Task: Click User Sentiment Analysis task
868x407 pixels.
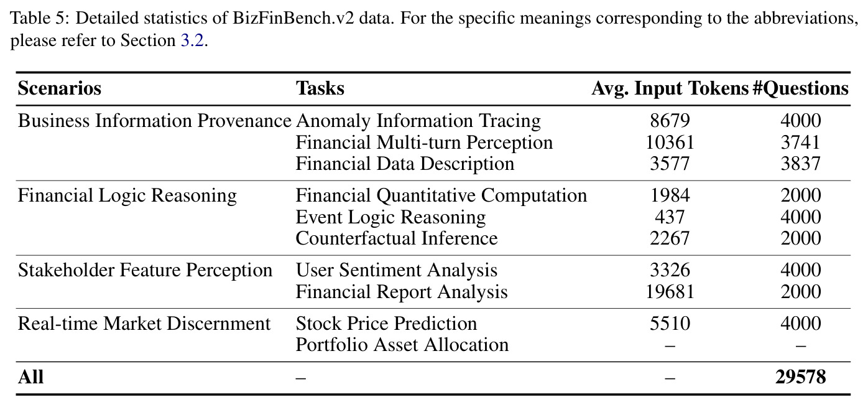Action: pos(397,270)
